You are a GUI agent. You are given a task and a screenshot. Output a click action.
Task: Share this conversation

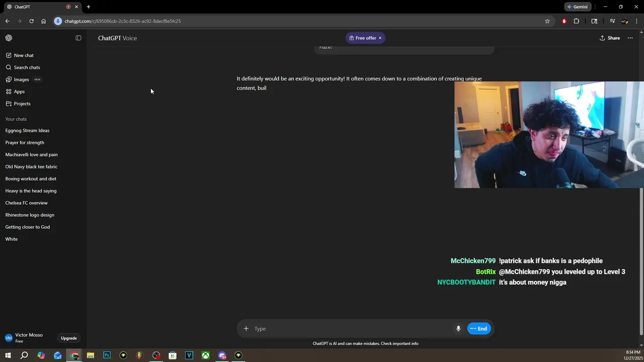click(x=610, y=38)
